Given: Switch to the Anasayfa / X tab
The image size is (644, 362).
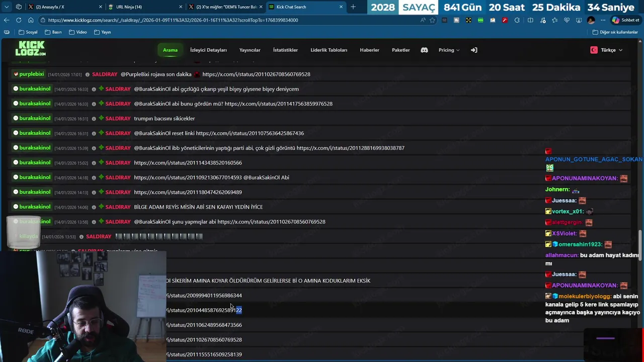Looking at the screenshot, I should 64,7.
